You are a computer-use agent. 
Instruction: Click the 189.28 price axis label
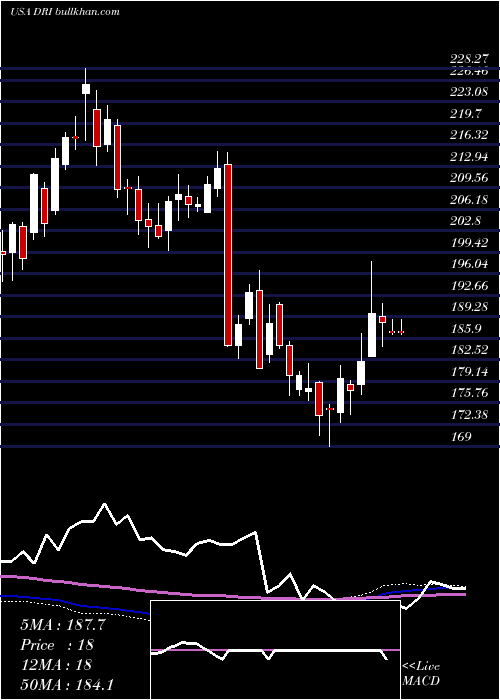pos(469,307)
